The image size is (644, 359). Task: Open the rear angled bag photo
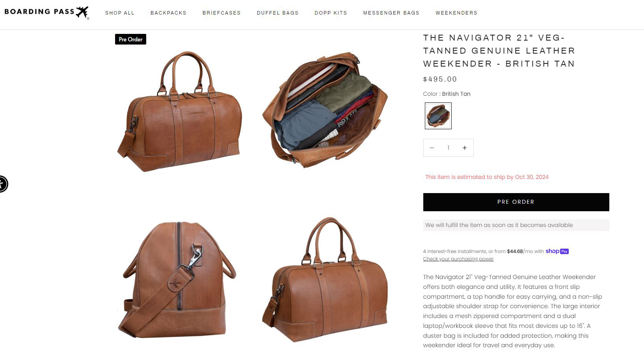[x=325, y=279]
